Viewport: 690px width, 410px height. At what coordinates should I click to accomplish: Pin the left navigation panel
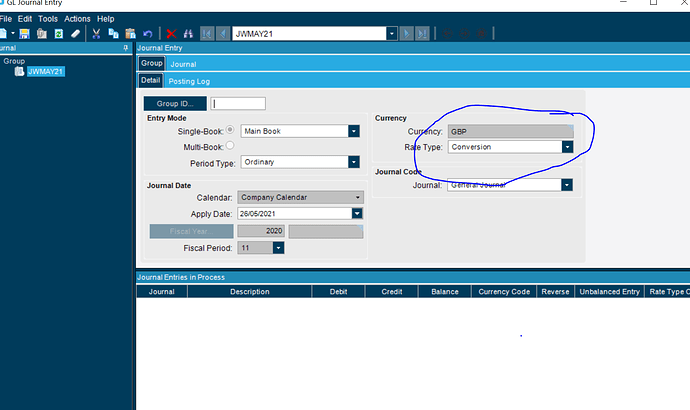pyautogui.click(x=126, y=48)
